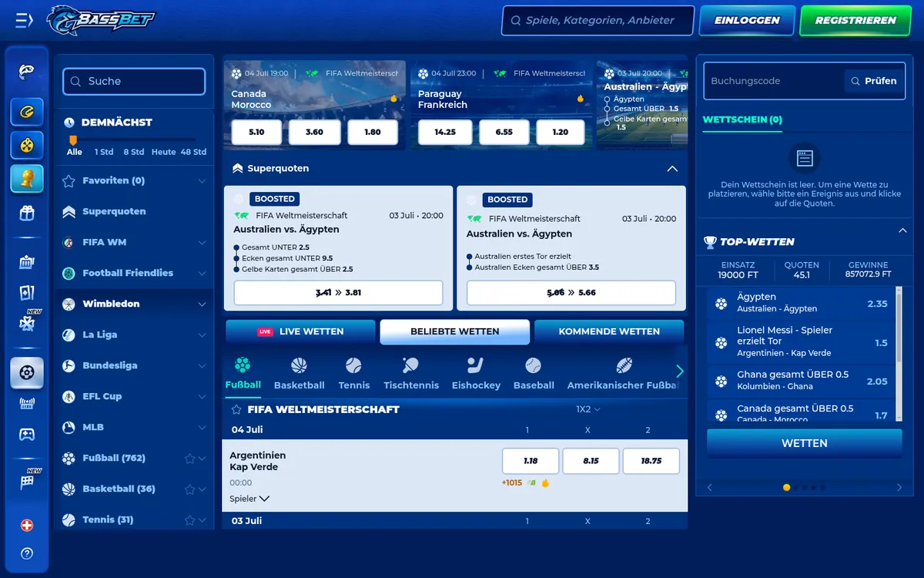This screenshot has height=578, width=924.
Task: Open the yellow swirl icon in sidebar
Action: [x=27, y=113]
